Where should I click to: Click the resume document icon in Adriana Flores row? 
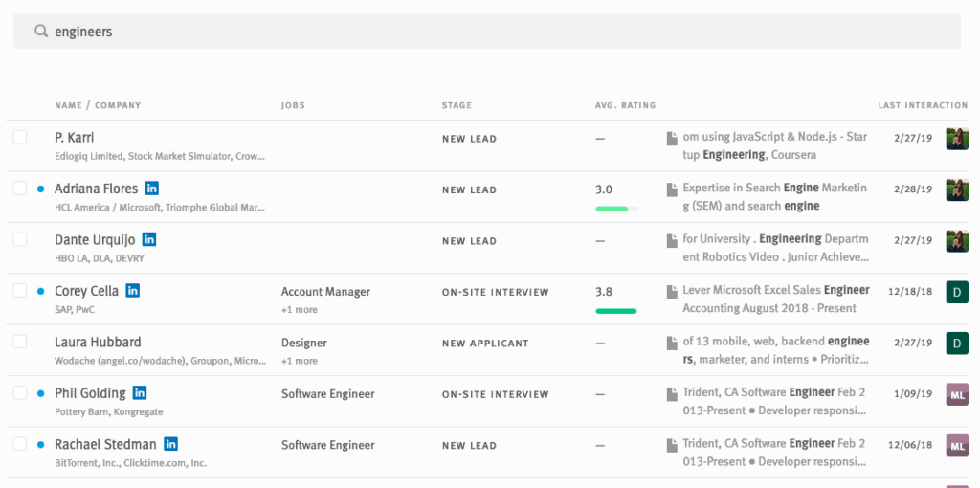pos(672,189)
